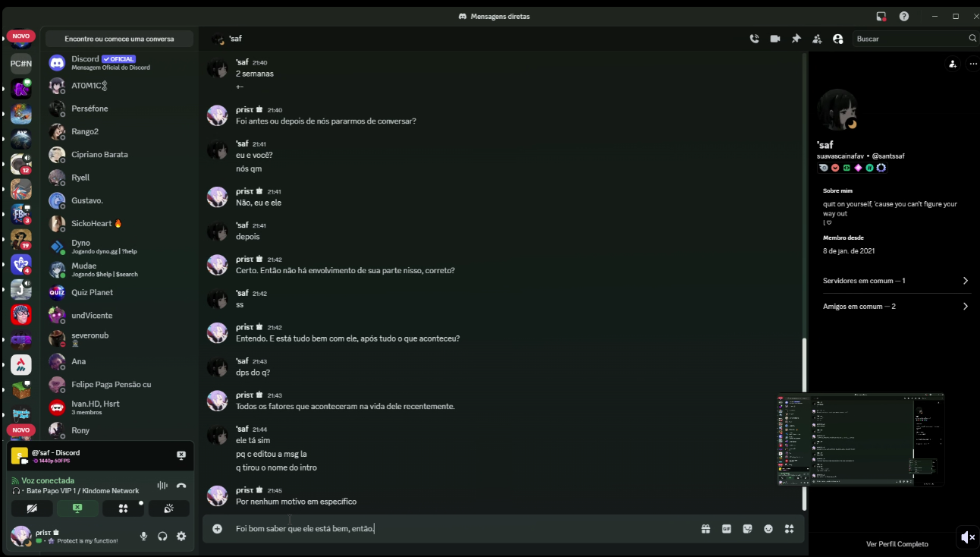Click the plus attachment button

coord(217,529)
